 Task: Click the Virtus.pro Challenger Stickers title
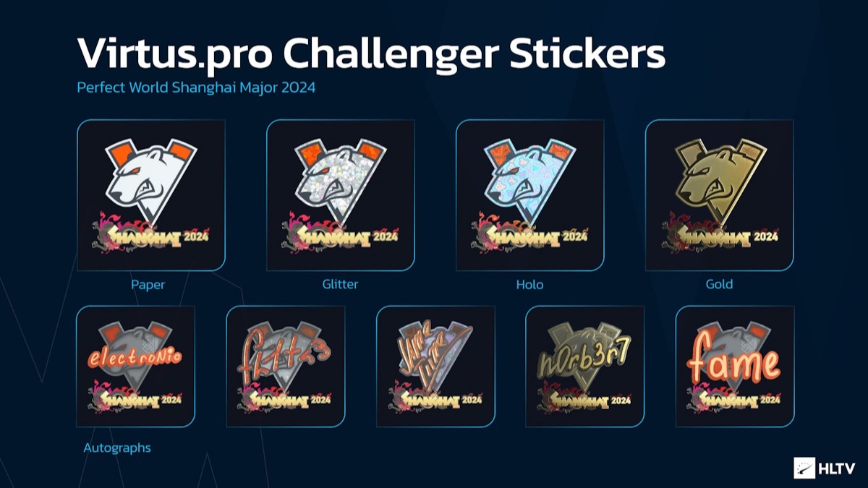coord(371,54)
